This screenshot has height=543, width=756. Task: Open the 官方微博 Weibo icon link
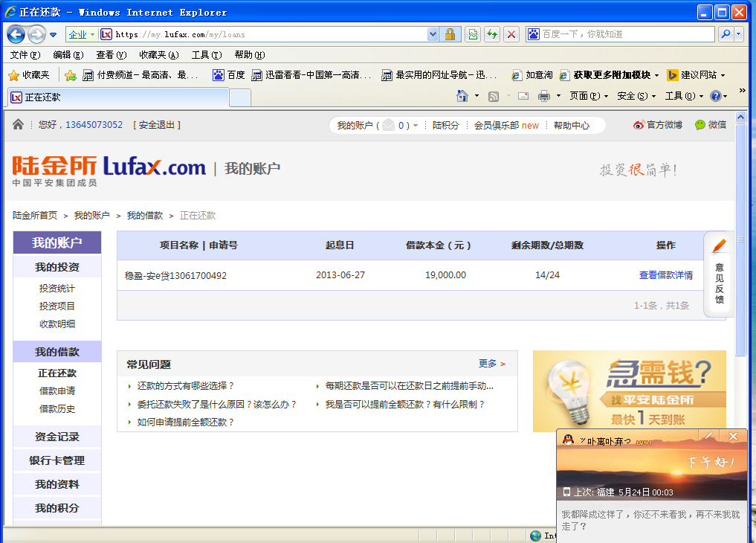pos(639,125)
